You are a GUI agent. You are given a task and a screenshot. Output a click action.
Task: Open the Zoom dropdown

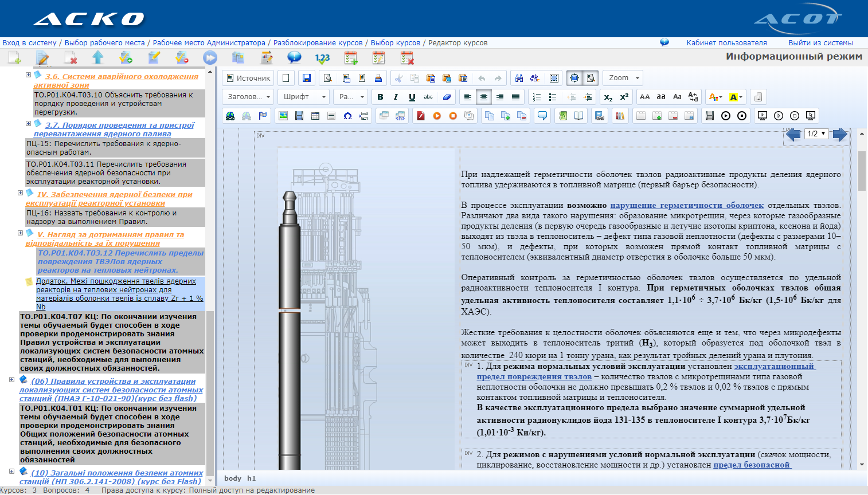pyautogui.click(x=623, y=78)
